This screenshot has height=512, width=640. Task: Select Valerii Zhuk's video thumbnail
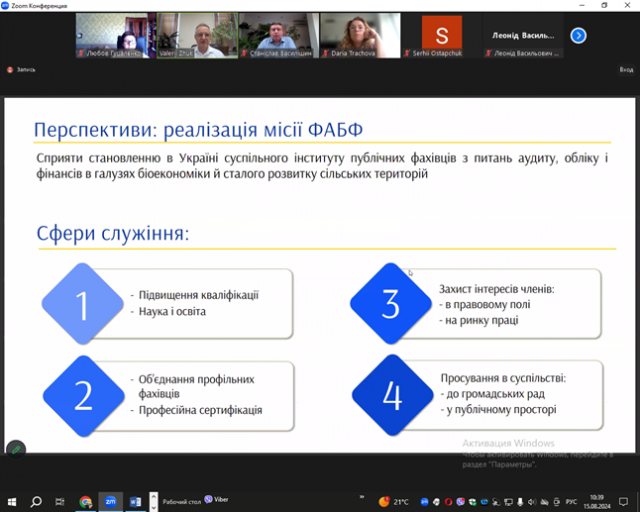tap(198, 36)
